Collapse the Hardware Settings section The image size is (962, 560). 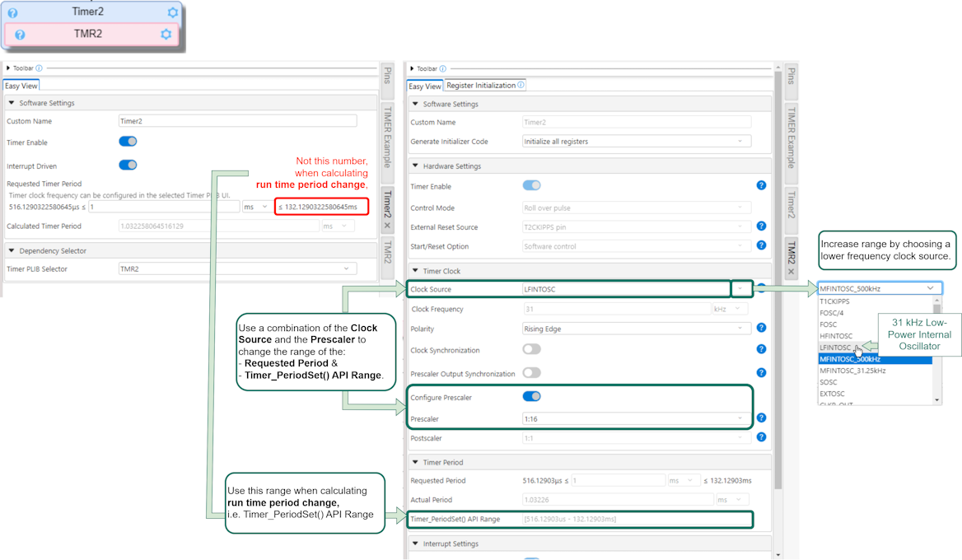point(415,166)
